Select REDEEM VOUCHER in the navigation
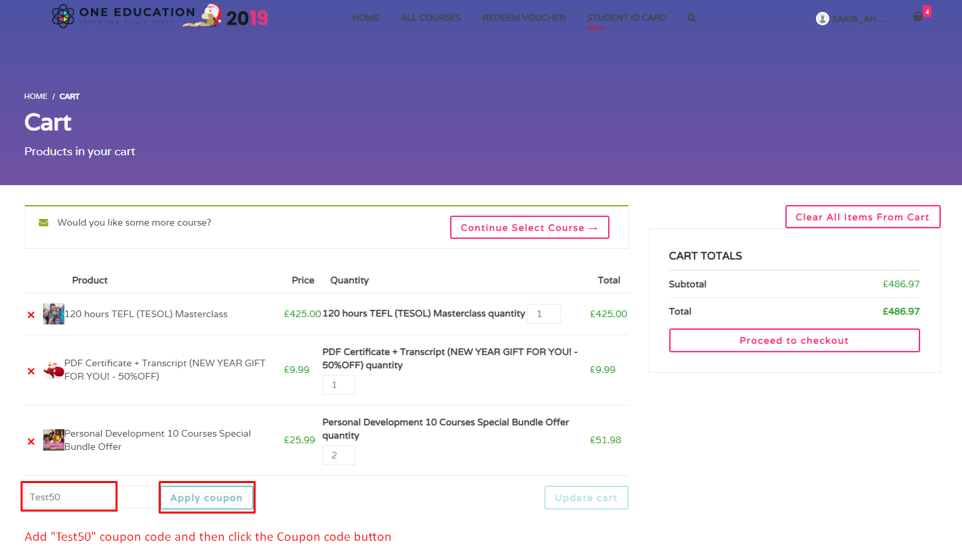Image resolution: width=962 pixels, height=560 pixels. pyautogui.click(x=524, y=17)
